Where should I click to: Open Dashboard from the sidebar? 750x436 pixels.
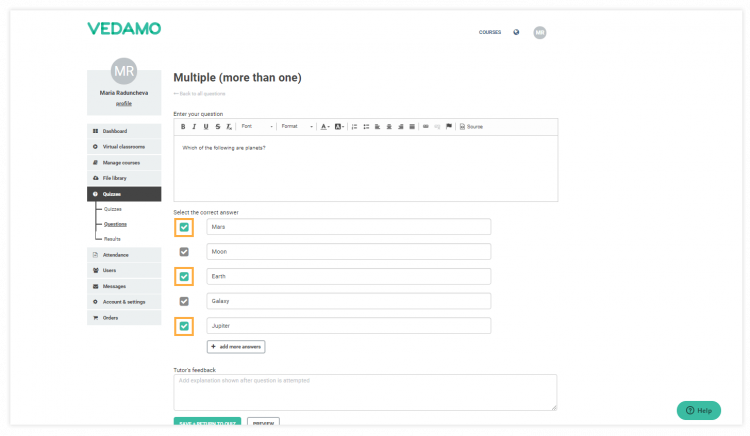point(124,131)
